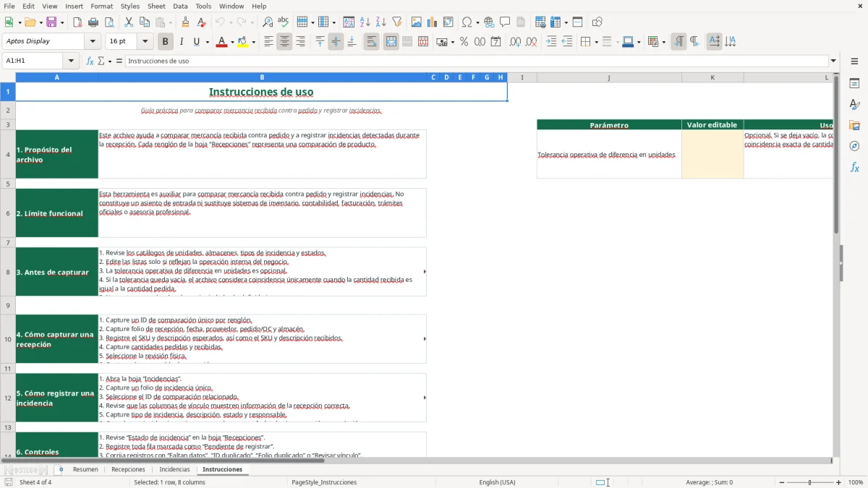Screen dimensions: 868x488
Task: Expand the Name Box dropdown
Action: [x=71, y=61]
